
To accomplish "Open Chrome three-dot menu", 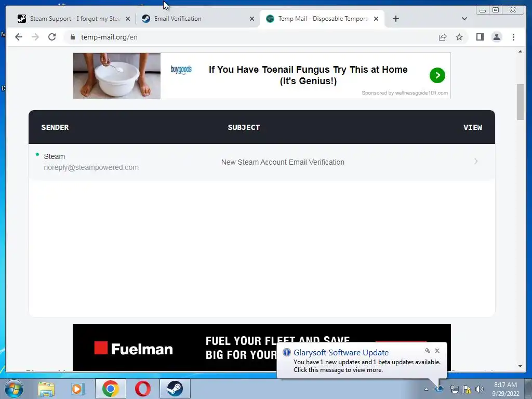I will 513,37.
